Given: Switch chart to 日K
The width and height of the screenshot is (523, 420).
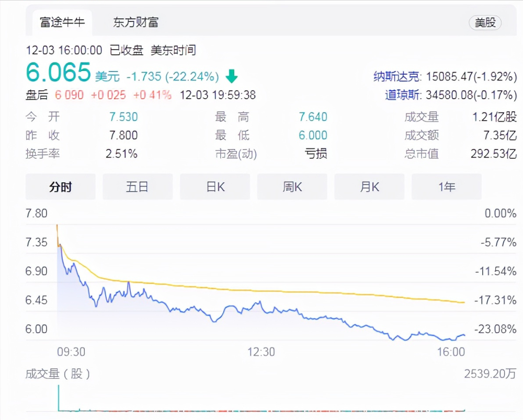Looking at the screenshot, I should tap(215, 187).
